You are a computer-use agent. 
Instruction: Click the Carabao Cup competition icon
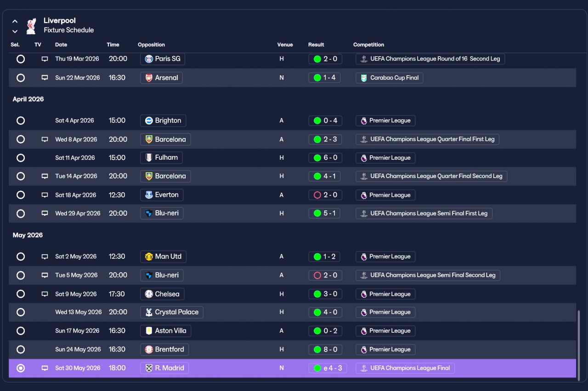[364, 78]
